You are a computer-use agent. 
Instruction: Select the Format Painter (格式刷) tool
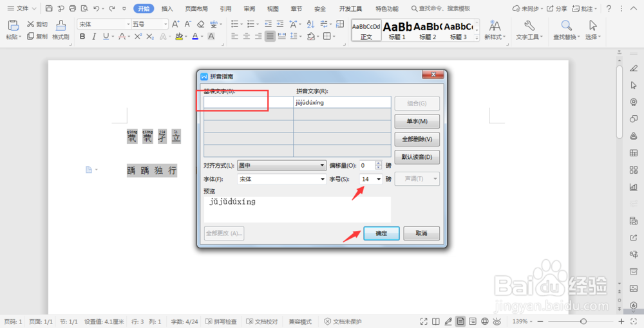pyautogui.click(x=61, y=30)
